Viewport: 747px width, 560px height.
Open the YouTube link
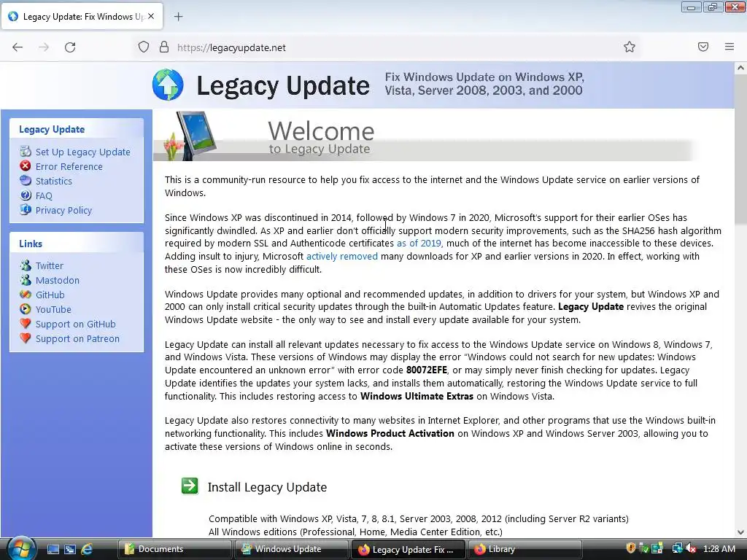(53, 309)
